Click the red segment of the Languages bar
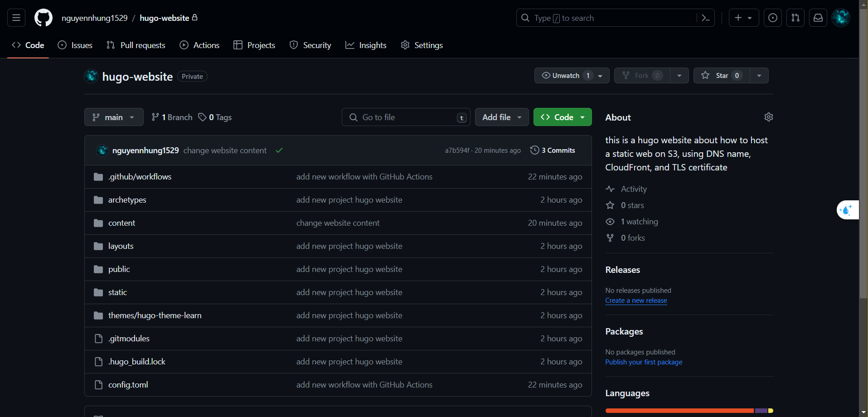868x417 pixels. click(x=679, y=411)
